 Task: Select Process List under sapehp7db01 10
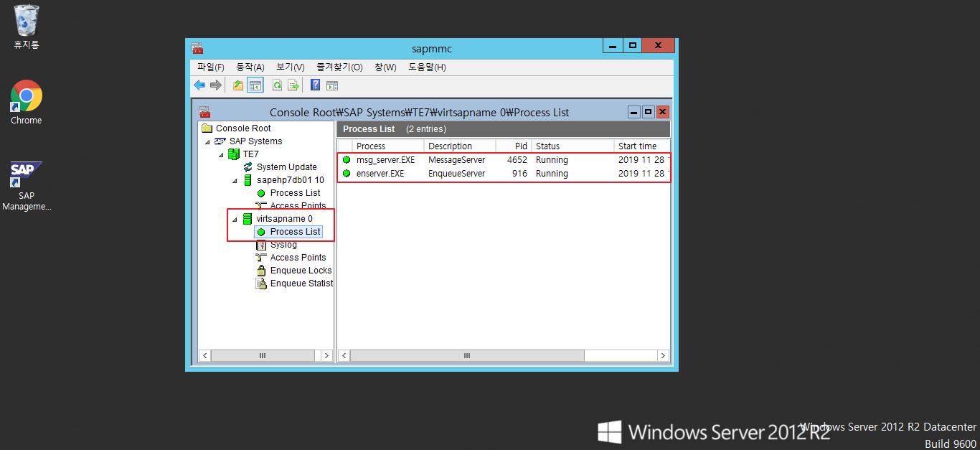point(295,193)
